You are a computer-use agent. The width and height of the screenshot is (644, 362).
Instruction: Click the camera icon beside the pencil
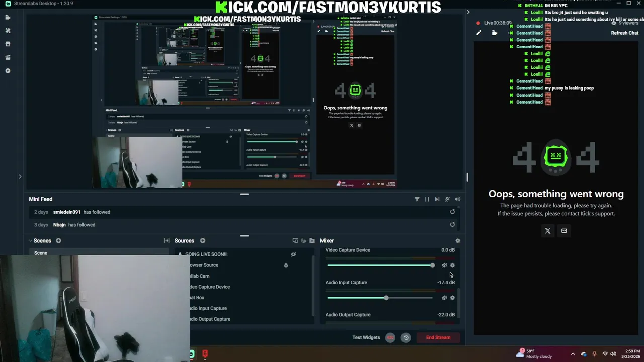point(495,33)
